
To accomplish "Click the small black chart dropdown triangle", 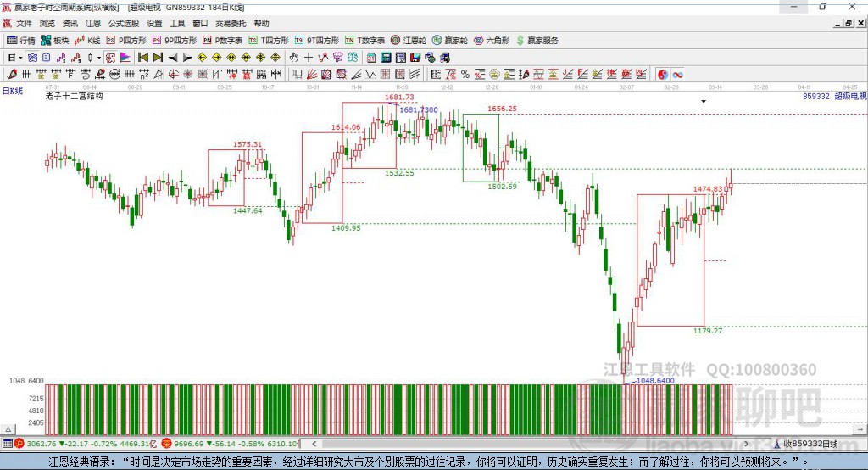I will tap(704, 102).
